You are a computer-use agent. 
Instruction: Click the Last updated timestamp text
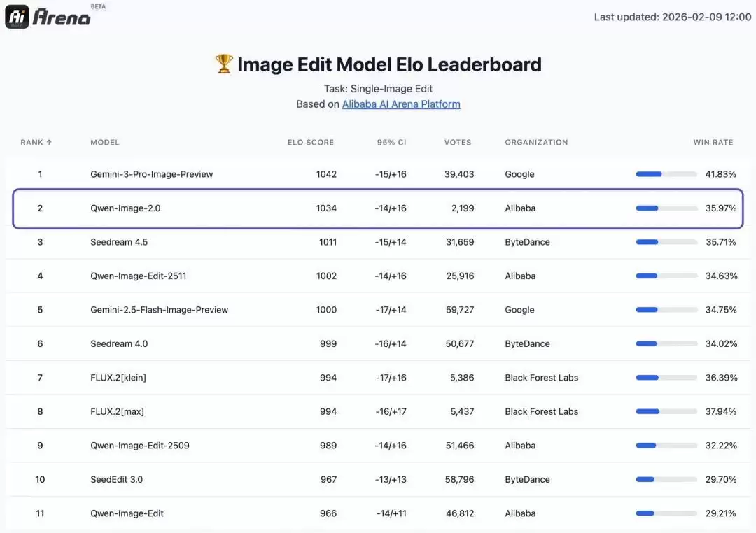[672, 17]
